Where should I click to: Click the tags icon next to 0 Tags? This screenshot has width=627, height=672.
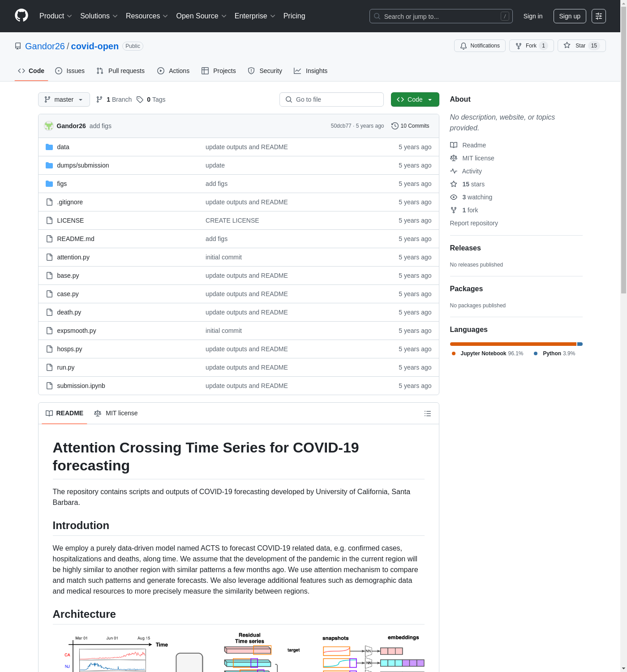pyautogui.click(x=140, y=99)
